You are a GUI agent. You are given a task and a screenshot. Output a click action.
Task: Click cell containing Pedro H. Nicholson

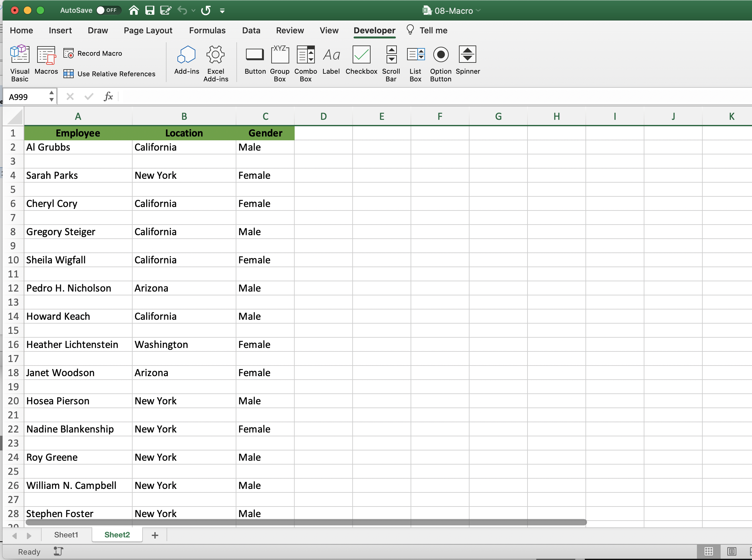(x=78, y=288)
